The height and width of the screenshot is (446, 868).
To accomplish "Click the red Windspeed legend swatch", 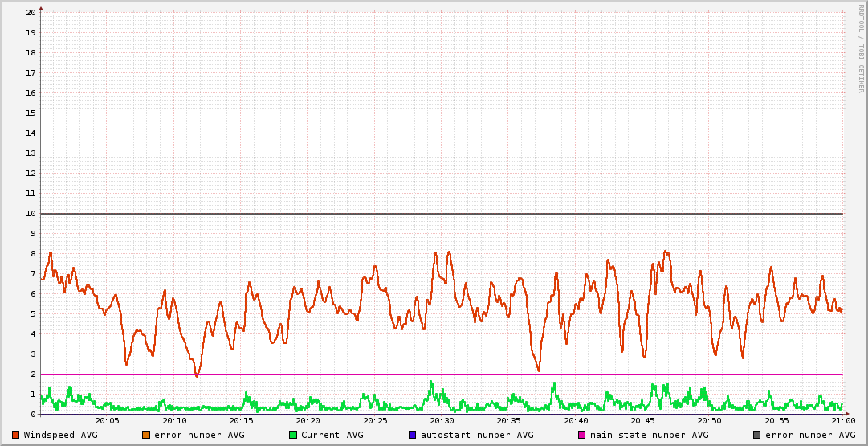I will pyautogui.click(x=16, y=435).
